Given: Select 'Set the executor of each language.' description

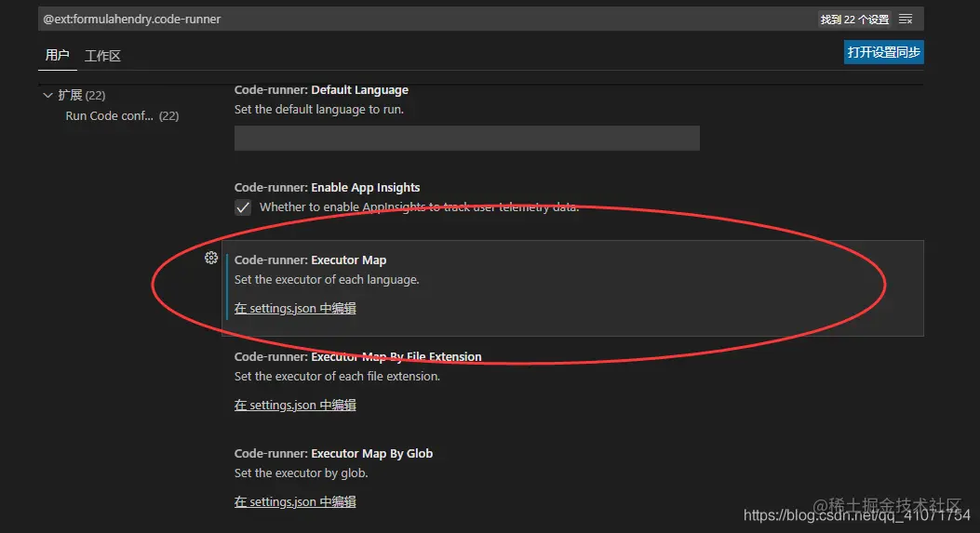Looking at the screenshot, I should (327, 279).
